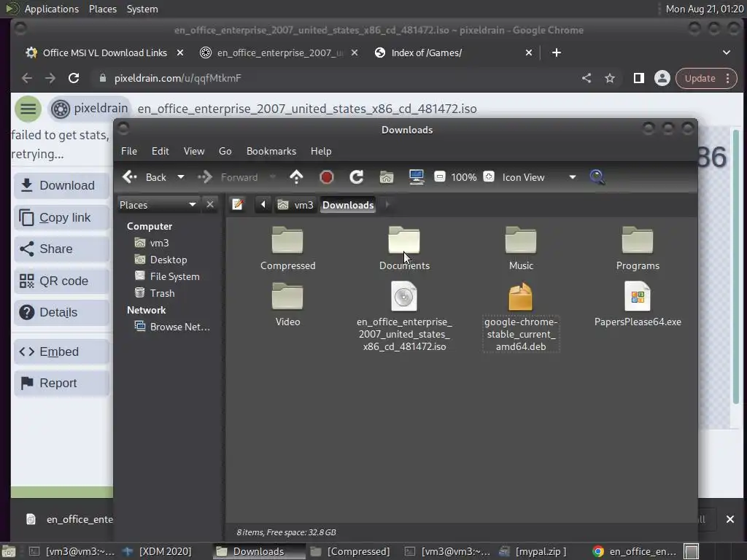Select the Video folder

pos(287,304)
